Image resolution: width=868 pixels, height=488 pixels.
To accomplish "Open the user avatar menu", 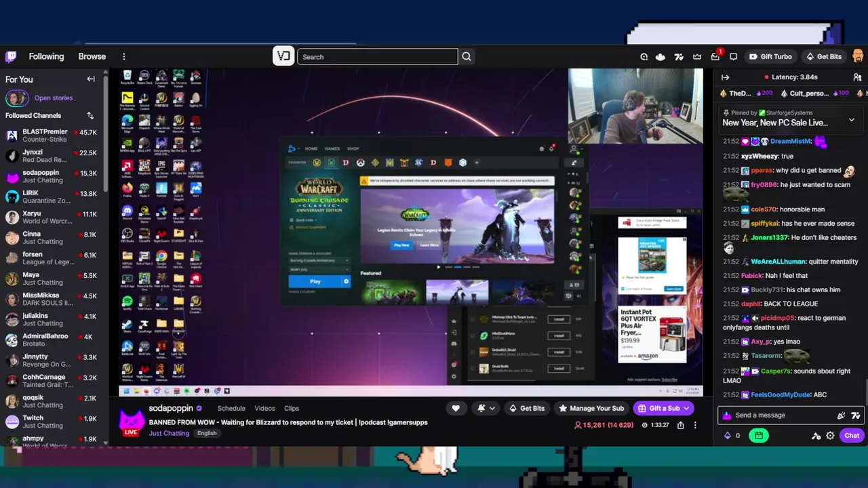I will 858,57.
